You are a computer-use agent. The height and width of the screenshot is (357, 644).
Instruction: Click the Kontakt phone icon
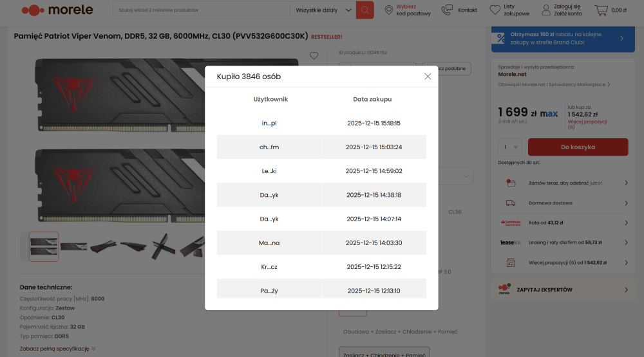point(447,10)
